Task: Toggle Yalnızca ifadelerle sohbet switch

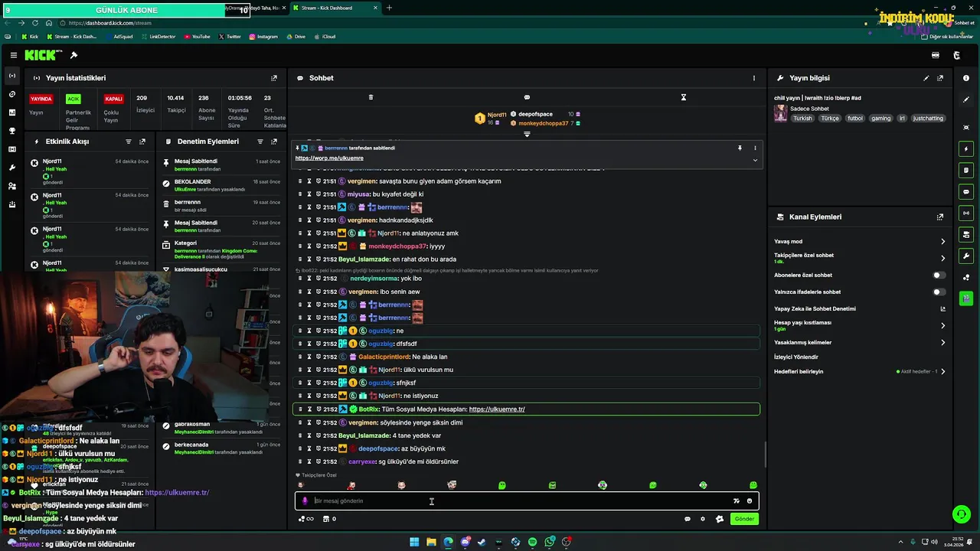Action: tap(938, 292)
